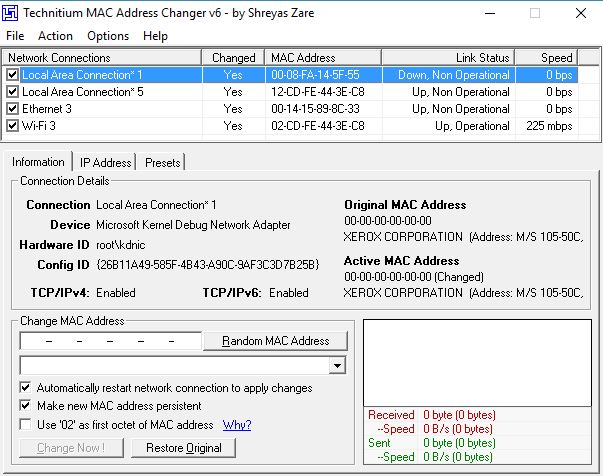The height and width of the screenshot is (476, 603).
Task: Toggle the Ethernet 3 connection checkbox
Action: 12,109
